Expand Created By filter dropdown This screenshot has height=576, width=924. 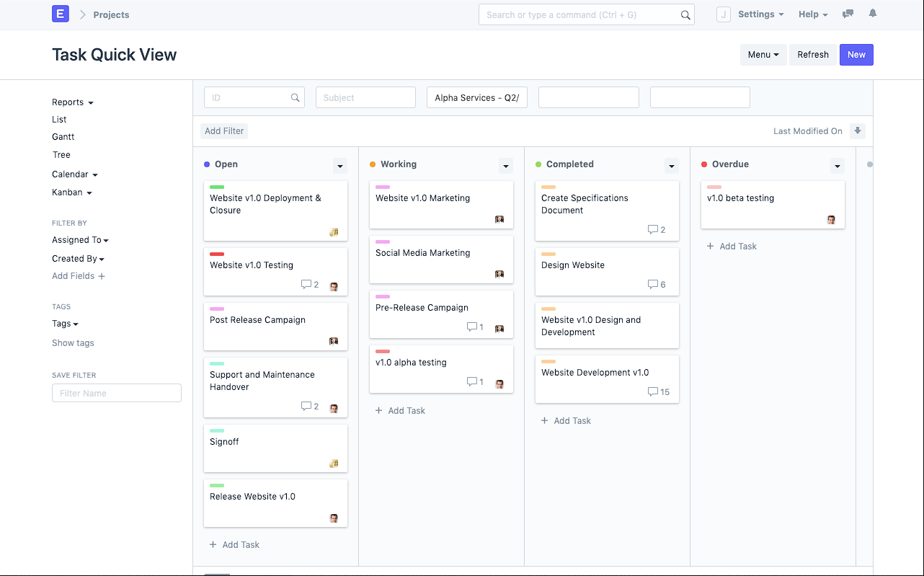point(79,259)
